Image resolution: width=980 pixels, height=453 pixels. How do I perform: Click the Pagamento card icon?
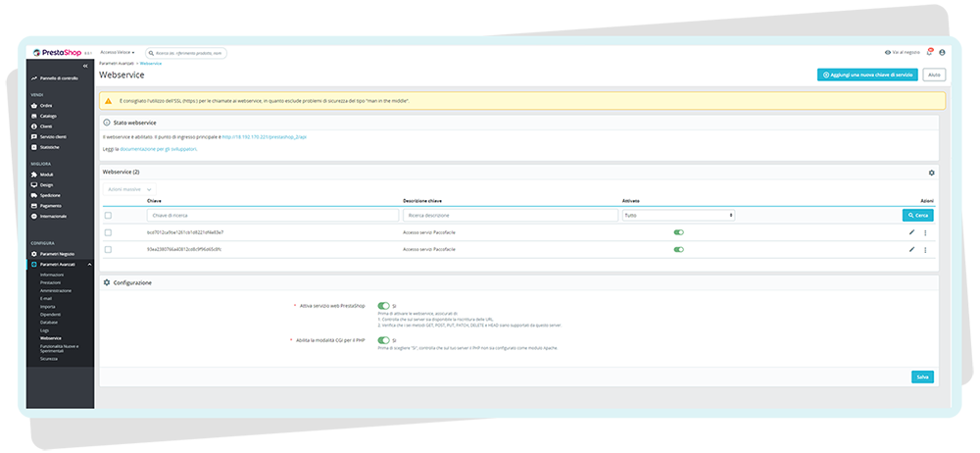coord(34,206)
